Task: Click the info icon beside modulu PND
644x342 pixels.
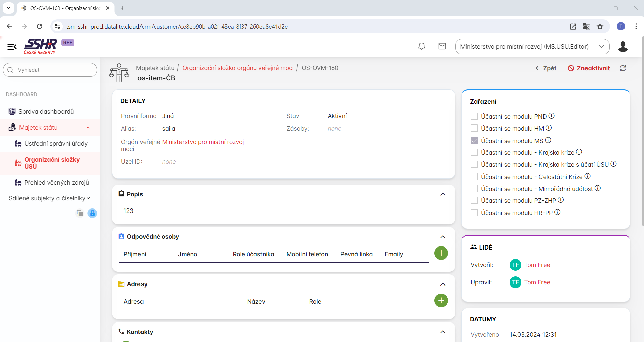Action: coord(552,116)
